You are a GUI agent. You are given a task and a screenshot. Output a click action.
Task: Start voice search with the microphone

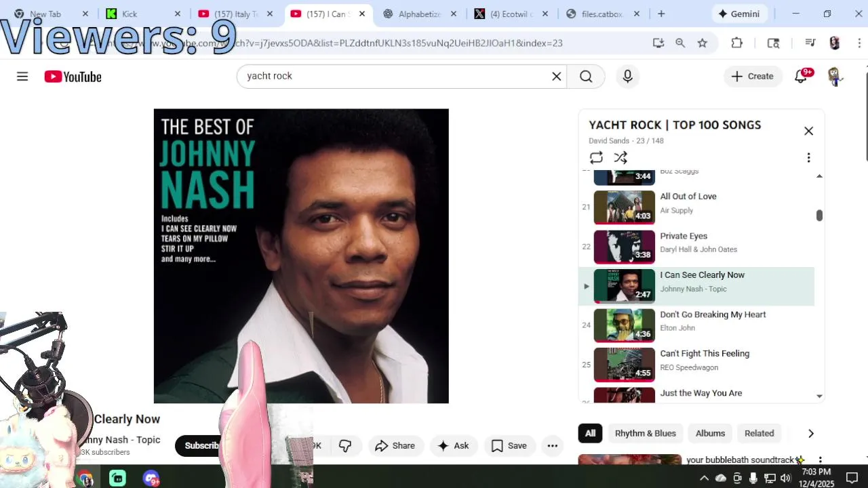627,77
